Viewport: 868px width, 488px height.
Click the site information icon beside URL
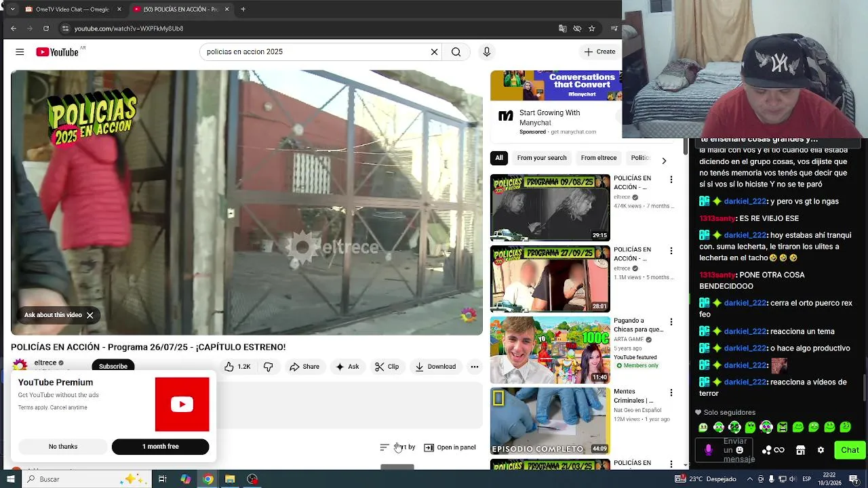click(65, 28)
